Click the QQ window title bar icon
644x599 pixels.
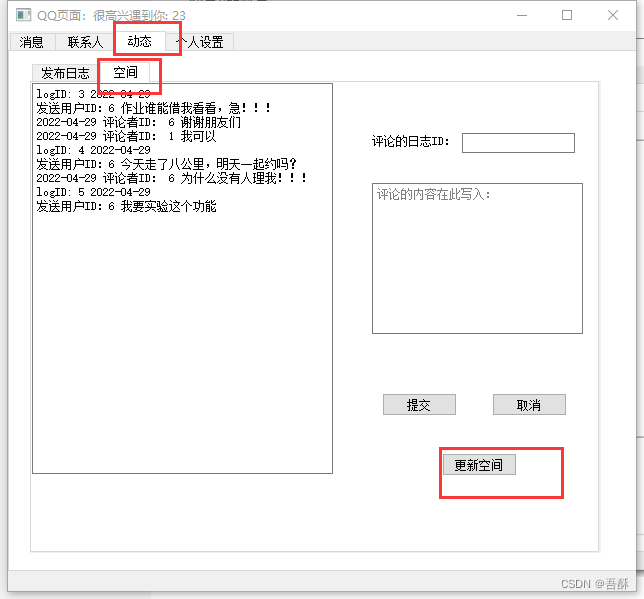[x=23, y=15]
